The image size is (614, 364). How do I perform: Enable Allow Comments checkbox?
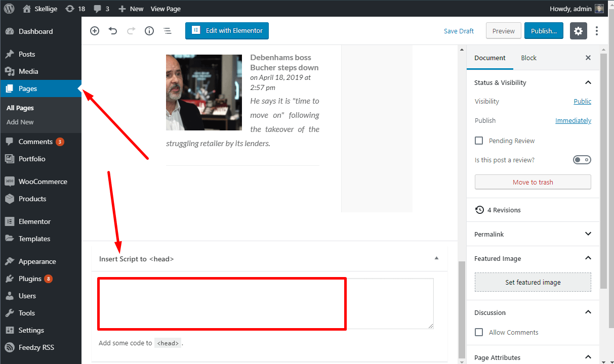[479, 332]
